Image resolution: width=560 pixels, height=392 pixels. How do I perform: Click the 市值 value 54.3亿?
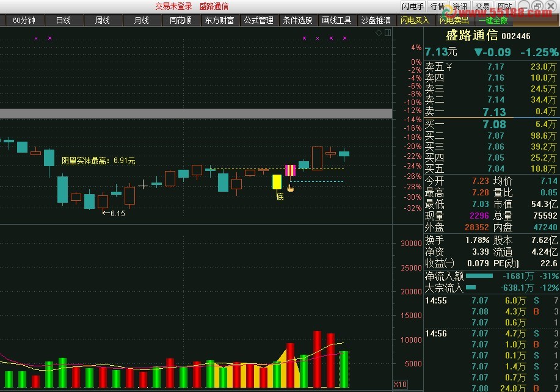click(544, 204)
